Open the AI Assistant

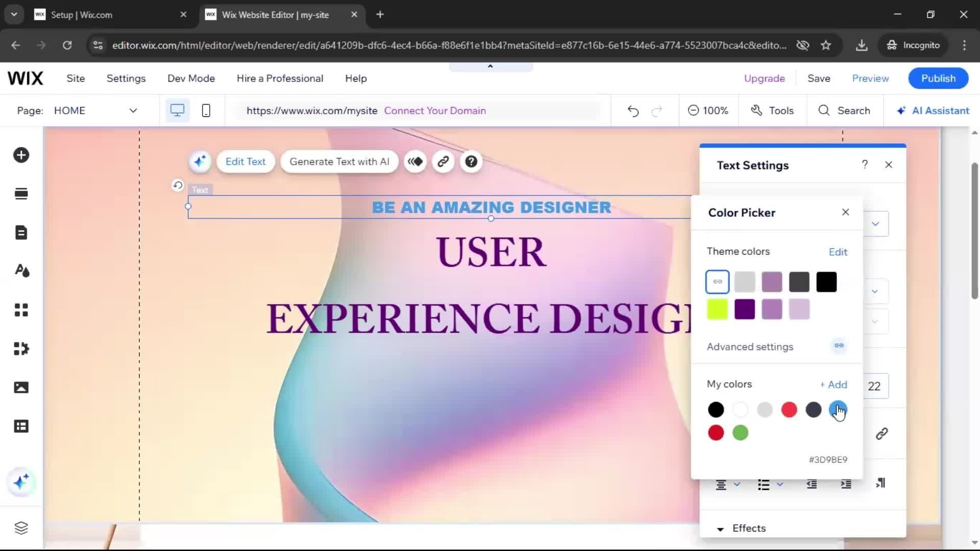[x=933, y=111]
